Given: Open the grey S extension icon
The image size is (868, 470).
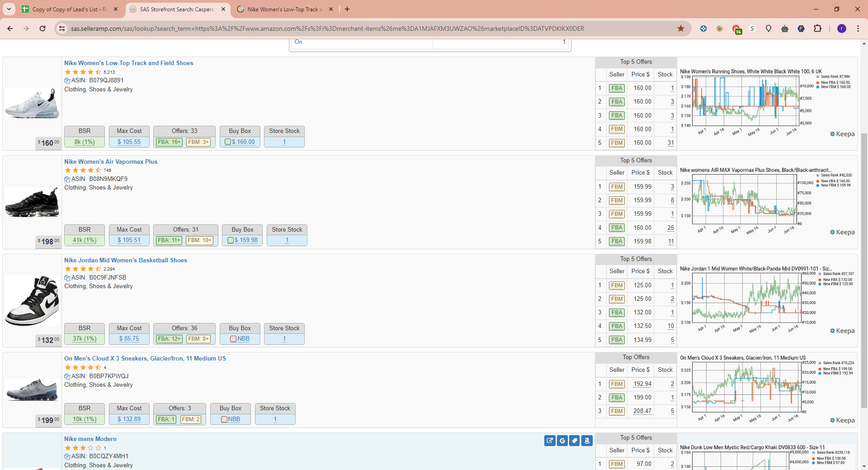Looking at the screenshot, I should coord(752,28).
